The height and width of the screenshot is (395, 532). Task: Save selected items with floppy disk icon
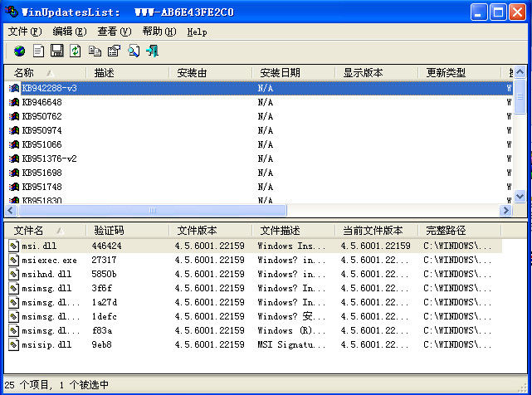coord(56,51)
